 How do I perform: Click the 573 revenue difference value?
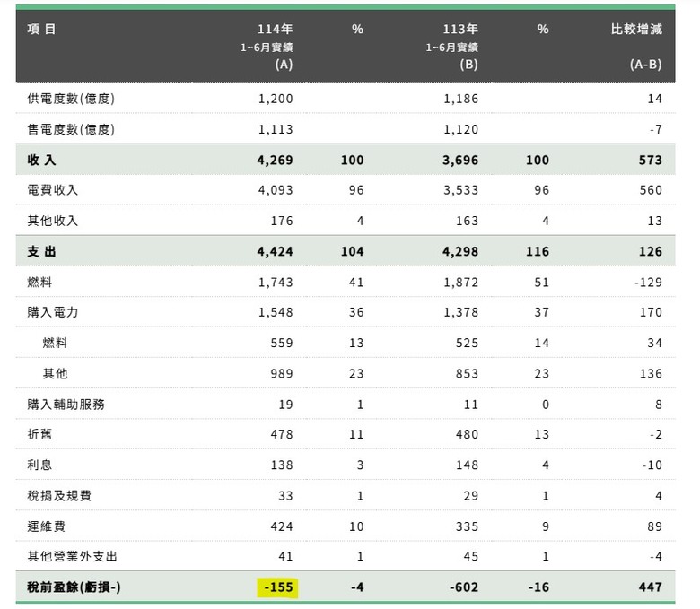coord(651,161)
